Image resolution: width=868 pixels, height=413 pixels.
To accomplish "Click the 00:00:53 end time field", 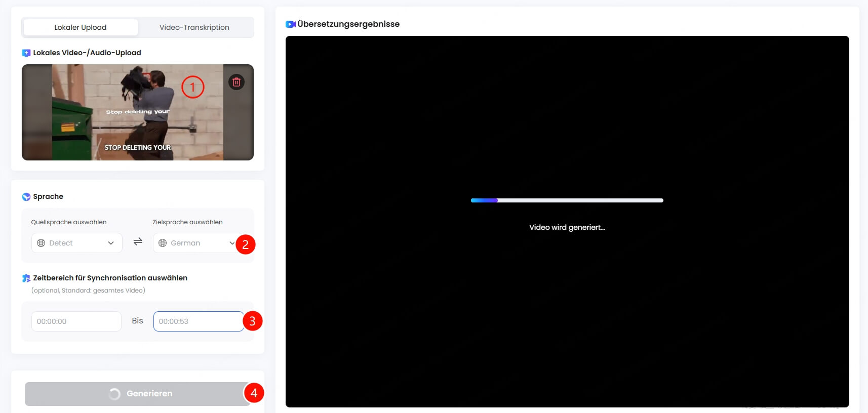I will tap(198, 321).
